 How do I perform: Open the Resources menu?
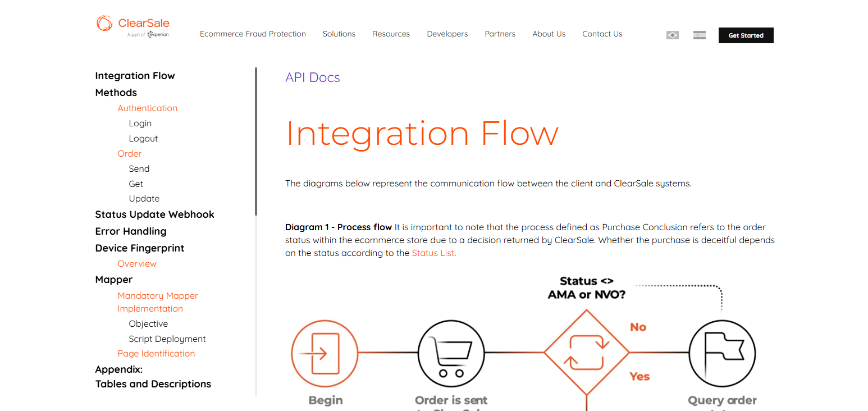point(391,34)
